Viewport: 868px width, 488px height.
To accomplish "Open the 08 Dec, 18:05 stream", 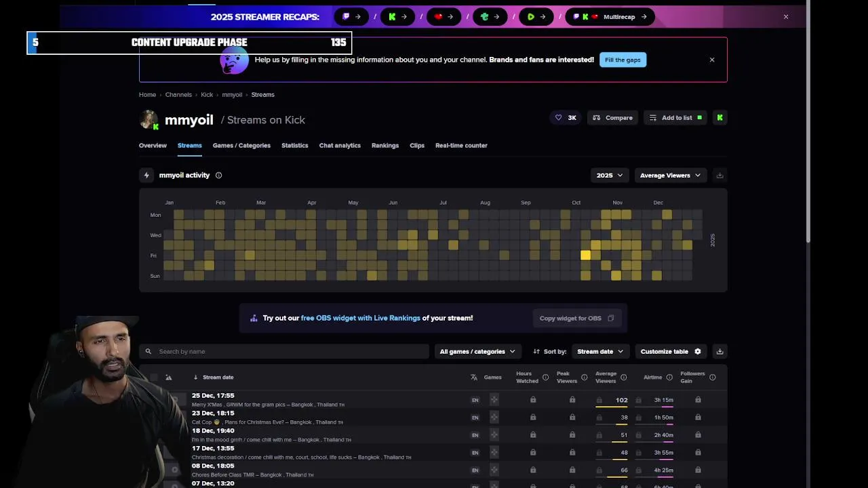I will [213, 466].
